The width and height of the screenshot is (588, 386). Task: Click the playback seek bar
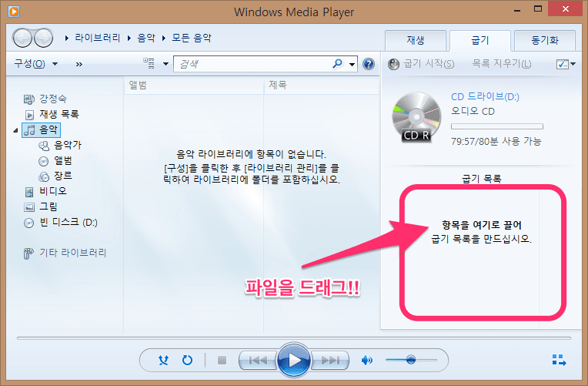pyautogui.click(x=294, y=338)
